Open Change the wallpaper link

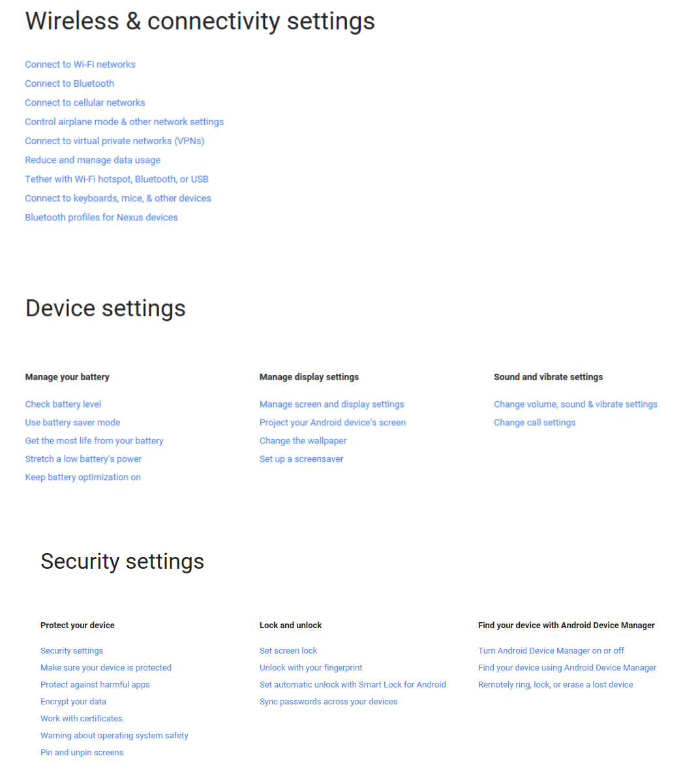click(303, 441)
